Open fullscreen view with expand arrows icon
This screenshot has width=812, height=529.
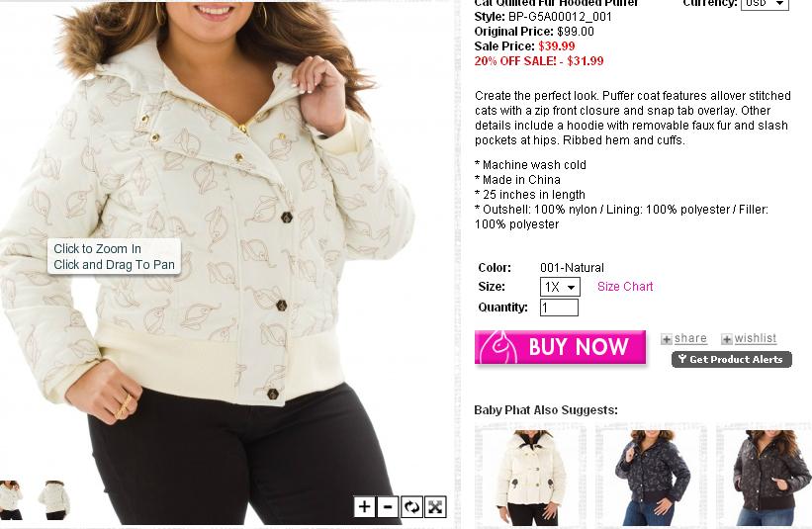435,506
